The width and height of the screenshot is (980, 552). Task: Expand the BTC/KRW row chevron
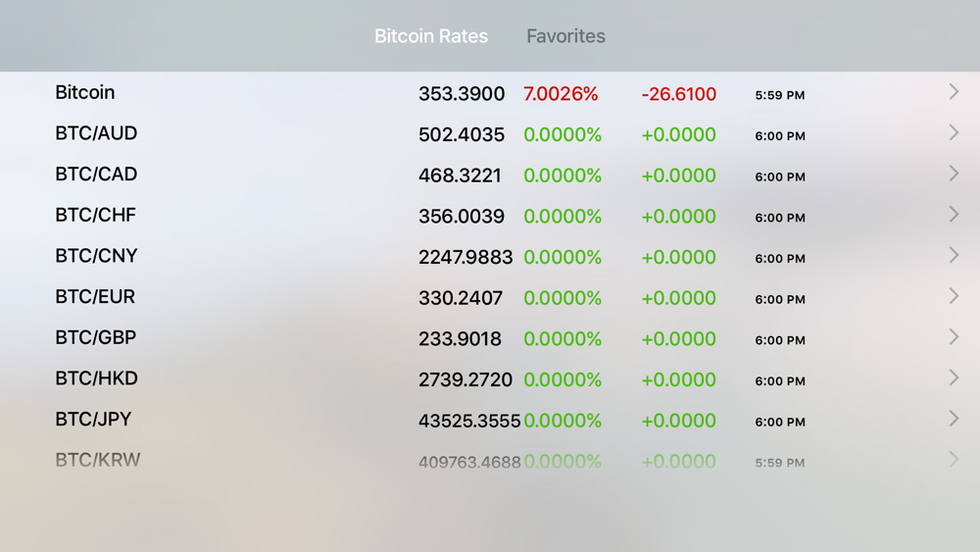click(x=954, y=460)
